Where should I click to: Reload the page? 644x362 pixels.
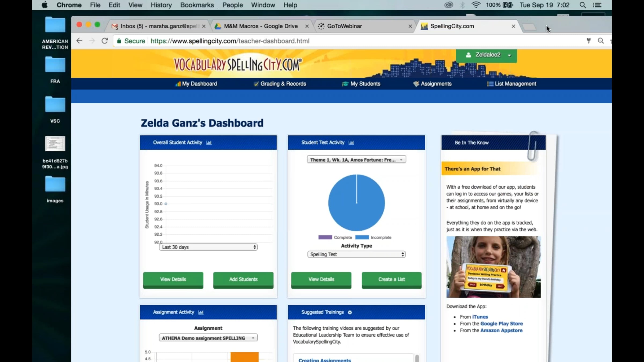(x=105, y=41)
